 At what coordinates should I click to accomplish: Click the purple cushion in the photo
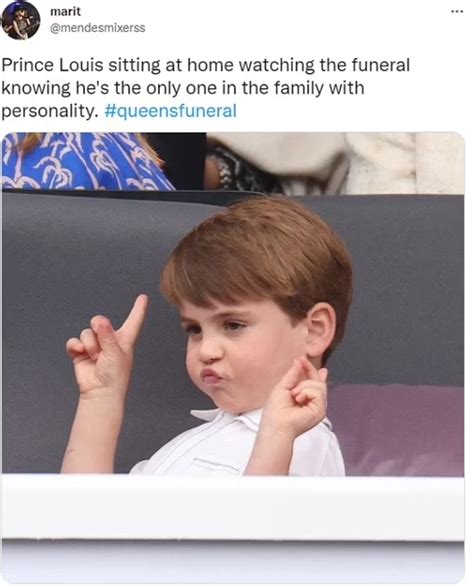point(398,430)
